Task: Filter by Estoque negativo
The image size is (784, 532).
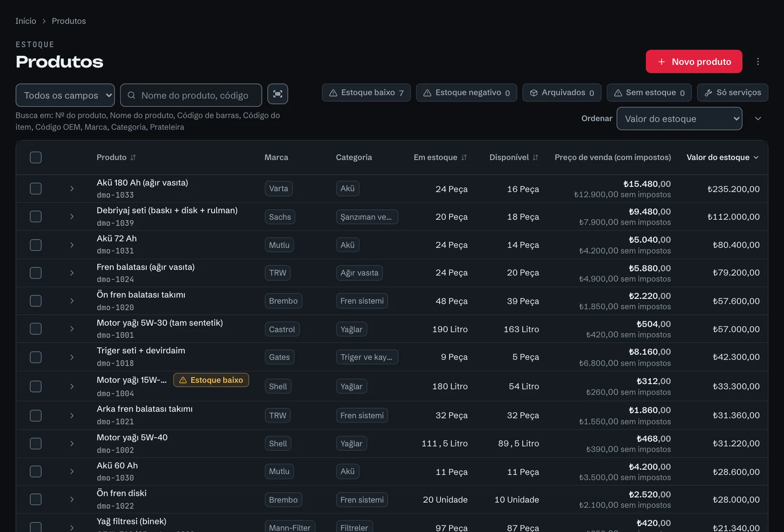Action: [x=466, y=93]
